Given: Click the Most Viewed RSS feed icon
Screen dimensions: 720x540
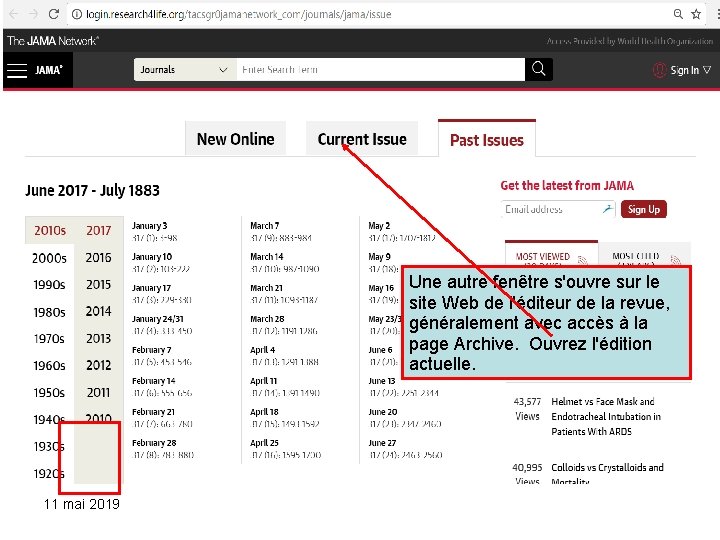Looking at the screenshot, I should pos(583,260).
